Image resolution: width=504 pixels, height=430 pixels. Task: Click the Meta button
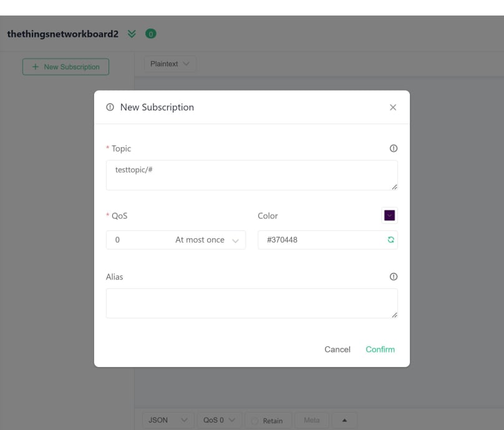tap(312, 420)
